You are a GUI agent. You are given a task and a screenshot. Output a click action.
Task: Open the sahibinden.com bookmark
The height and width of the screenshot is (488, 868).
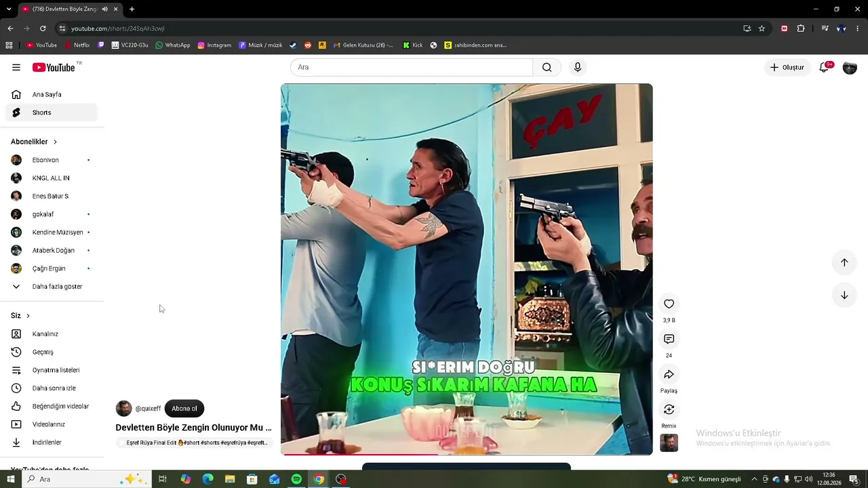[x=475, y=45]
